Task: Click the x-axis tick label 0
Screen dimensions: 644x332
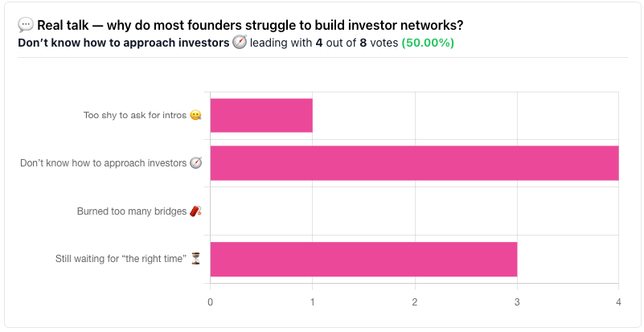Action: [211, 302]
